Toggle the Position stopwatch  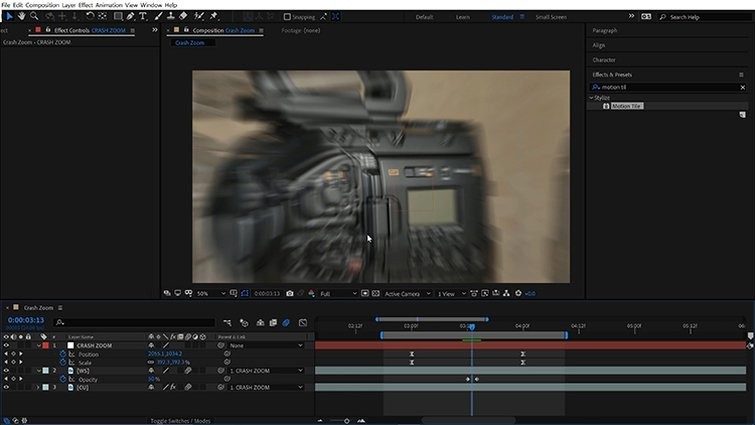(x=63, y=354)
